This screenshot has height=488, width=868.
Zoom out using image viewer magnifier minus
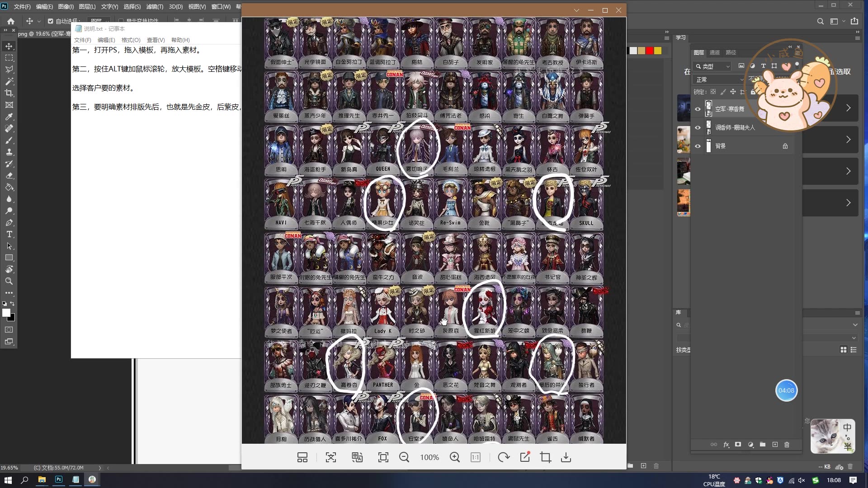(404, 457)
